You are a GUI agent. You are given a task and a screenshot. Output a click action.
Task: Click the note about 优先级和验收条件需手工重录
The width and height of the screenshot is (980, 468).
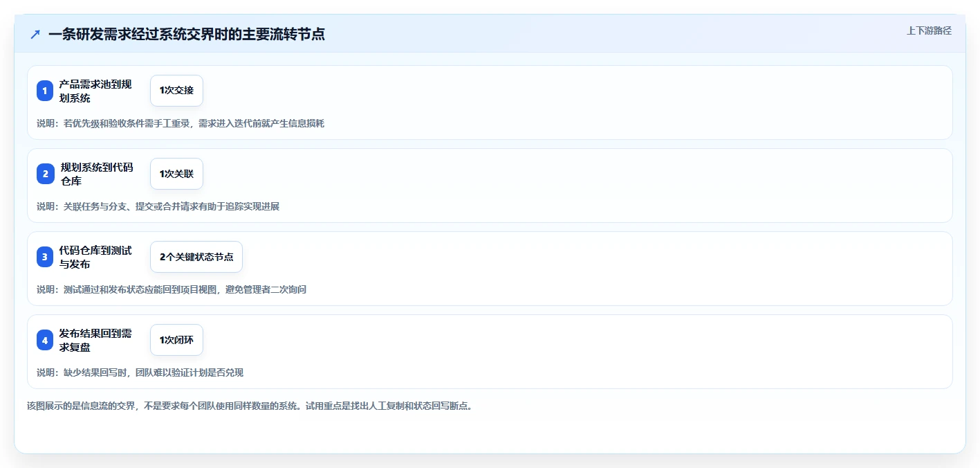[181, 123]
